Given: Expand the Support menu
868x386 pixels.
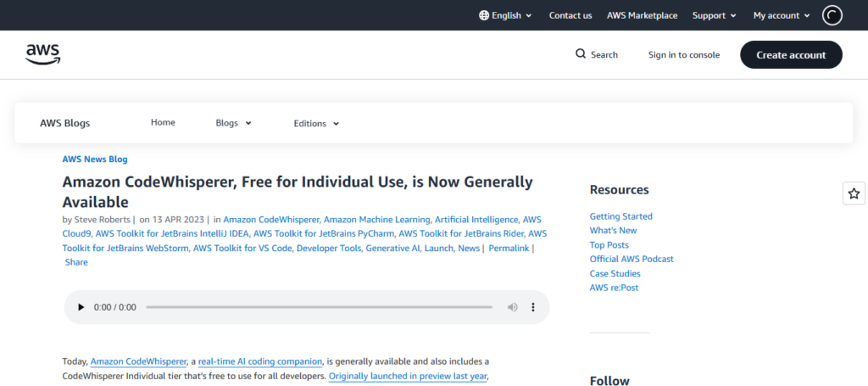Looking at the screenshot, I should coord(714,15).
